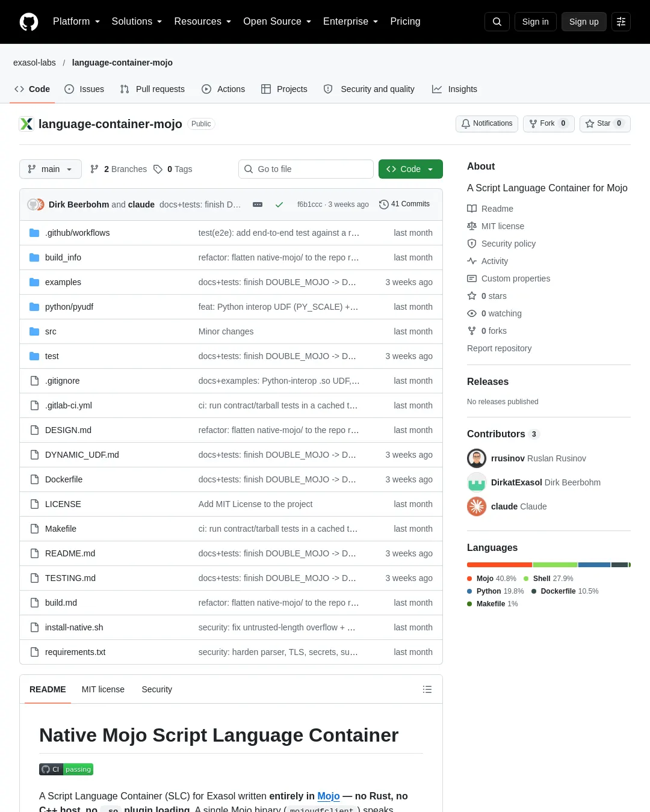Open the Mojo hyperlink in README
This screenshot has height=812, width=650.
(329, 796)
